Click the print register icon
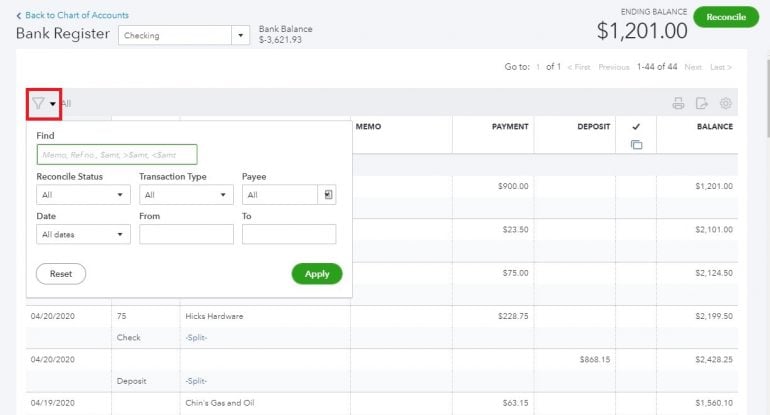Screen dimensions: 770x415 coord(678,103)
